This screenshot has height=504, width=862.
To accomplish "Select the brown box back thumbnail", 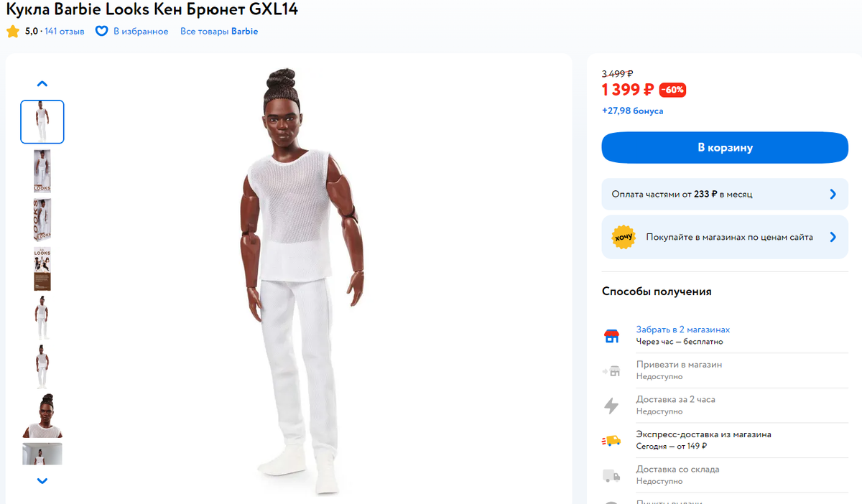I will click(42, 269).
